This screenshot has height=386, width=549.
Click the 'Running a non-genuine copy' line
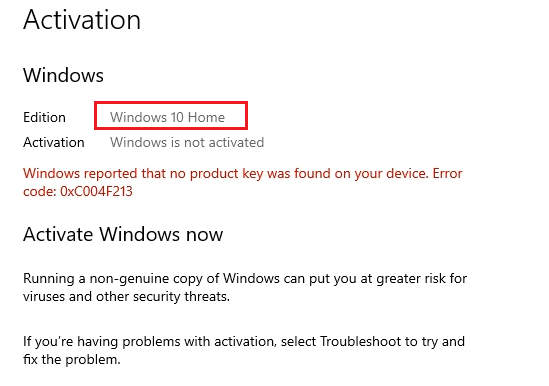pos(245,279)
